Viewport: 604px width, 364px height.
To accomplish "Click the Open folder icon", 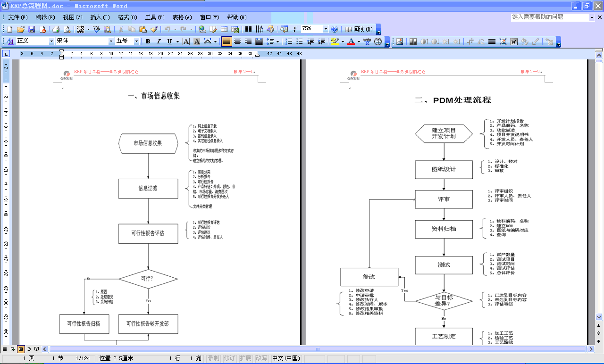I will click(21, 29).
